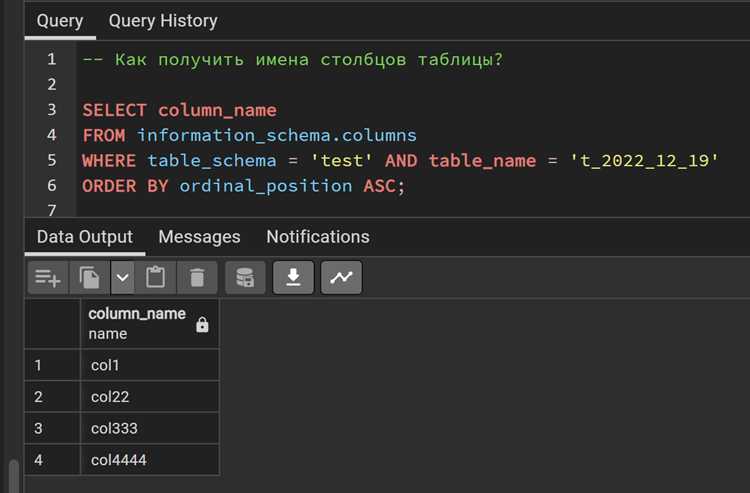The image size is (750, 493).
Task: Click the cell containing col22
Action: tap(150, 397)
